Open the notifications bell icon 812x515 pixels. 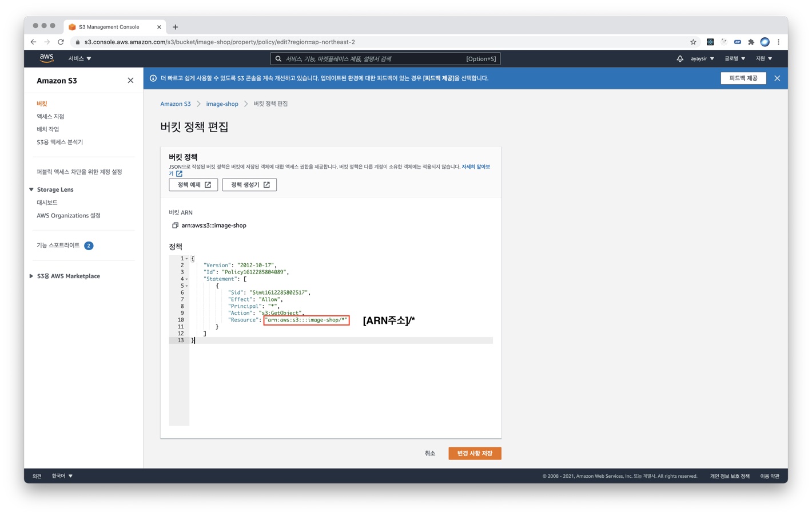[x=679, y=58]
